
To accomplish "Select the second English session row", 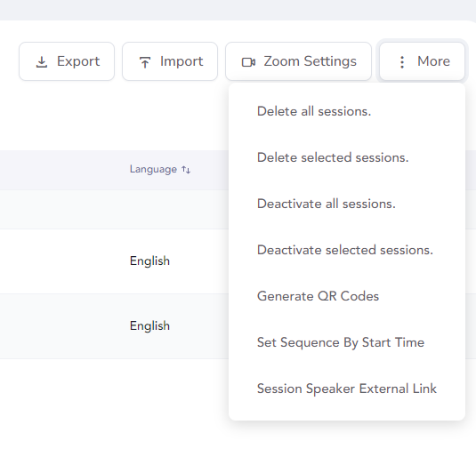I will 114,326.
